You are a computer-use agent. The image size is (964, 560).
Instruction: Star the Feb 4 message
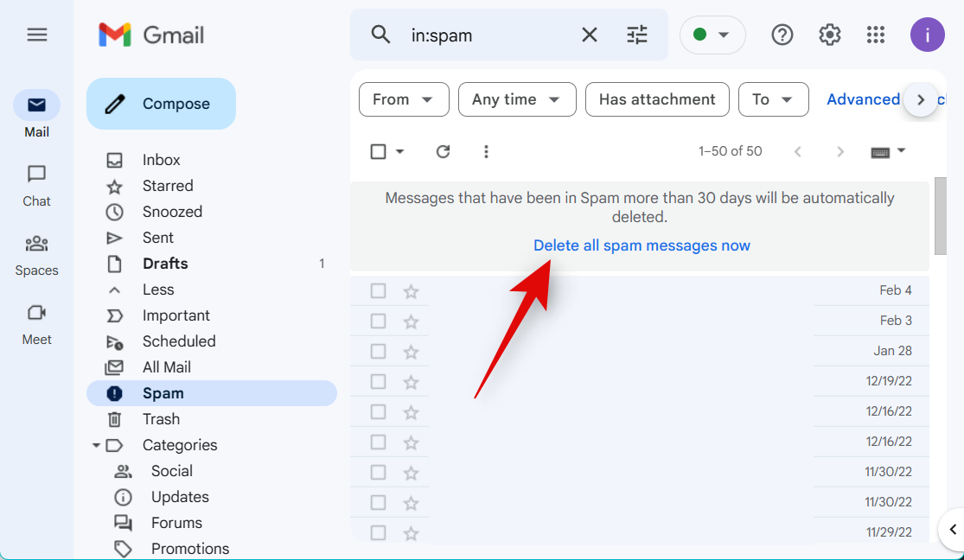pyautogui.click(x=411, y=290)
